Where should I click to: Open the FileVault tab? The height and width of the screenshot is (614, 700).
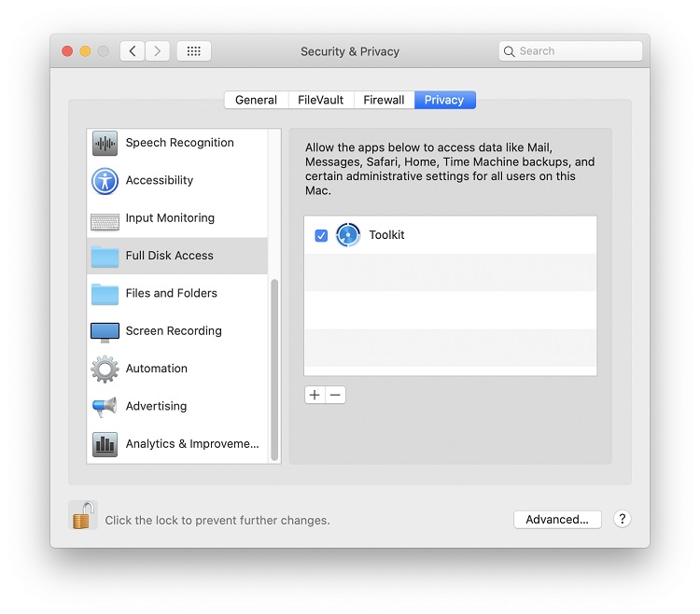[321, 100]
